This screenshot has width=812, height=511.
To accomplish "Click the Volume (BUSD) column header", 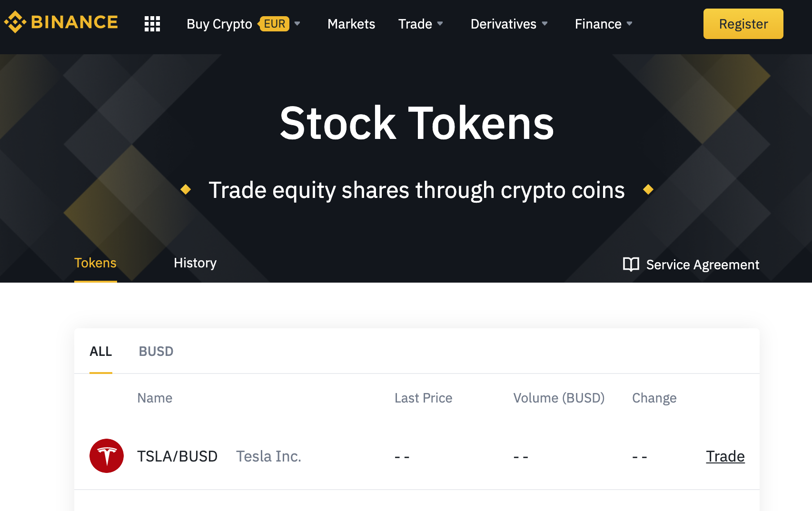I will 559,398.
